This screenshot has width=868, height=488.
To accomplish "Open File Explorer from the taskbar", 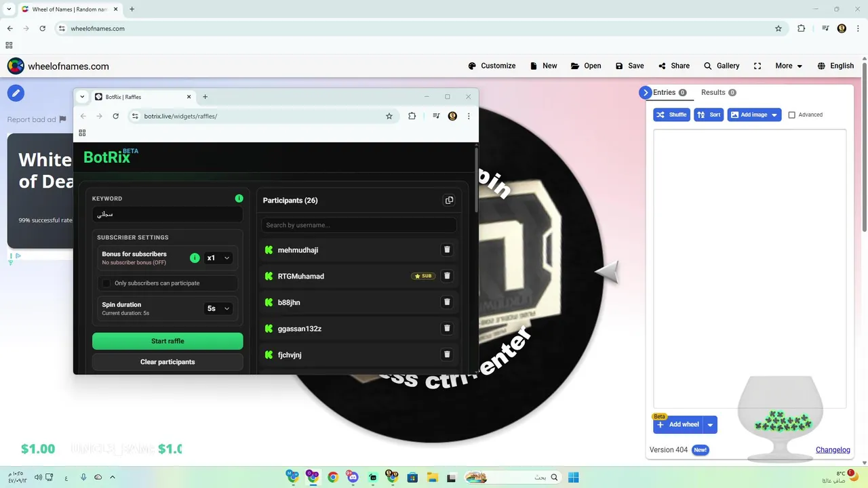I will [432, 477].
